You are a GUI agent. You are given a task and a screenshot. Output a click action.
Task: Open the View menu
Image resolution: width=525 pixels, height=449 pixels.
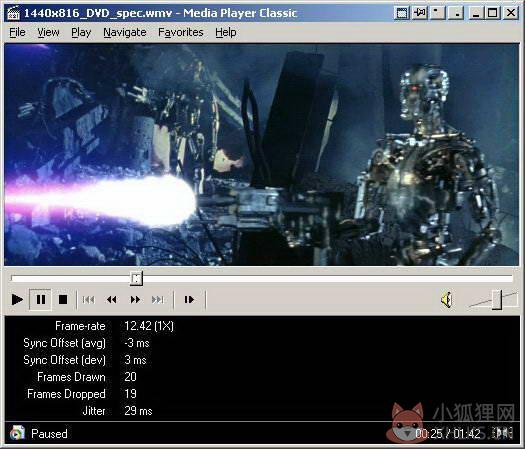[48, 32]
